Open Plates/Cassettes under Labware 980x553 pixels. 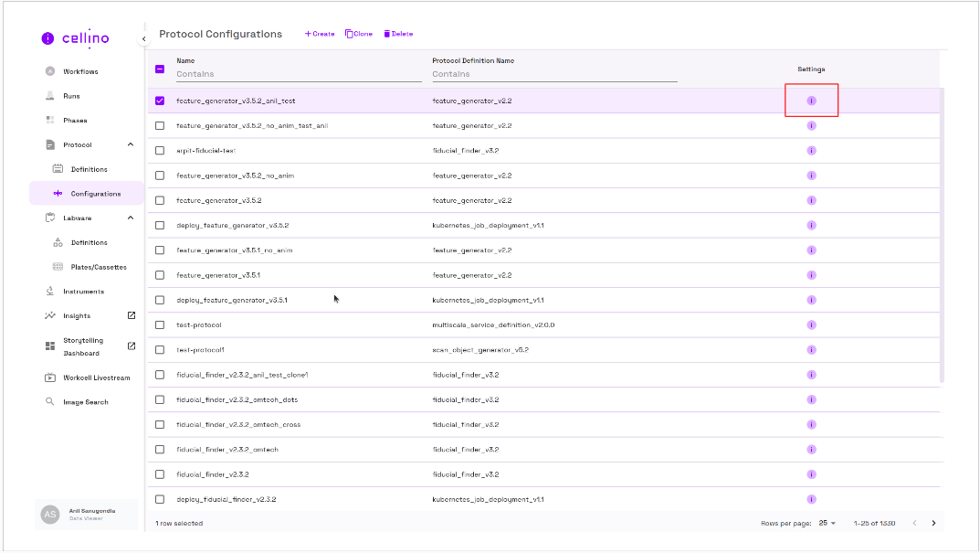click(99, 267)
